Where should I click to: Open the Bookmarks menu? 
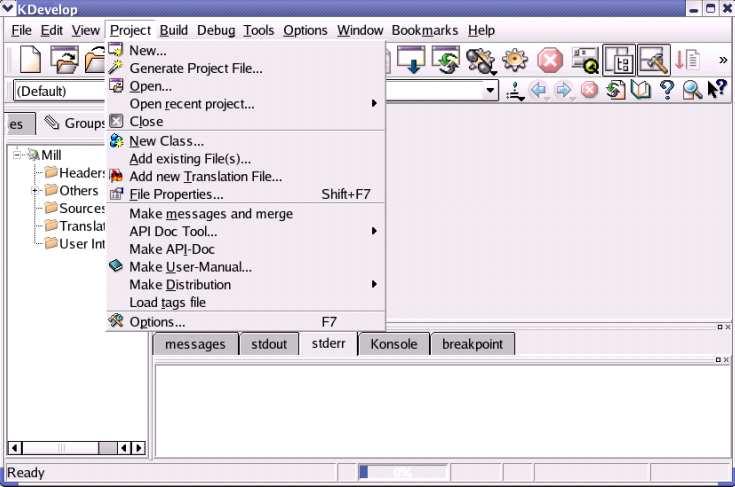425,30
